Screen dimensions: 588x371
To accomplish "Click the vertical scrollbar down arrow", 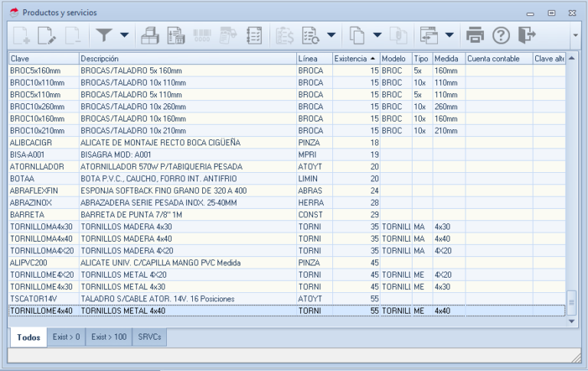I will pyautogui.click(x=571, y=321).
